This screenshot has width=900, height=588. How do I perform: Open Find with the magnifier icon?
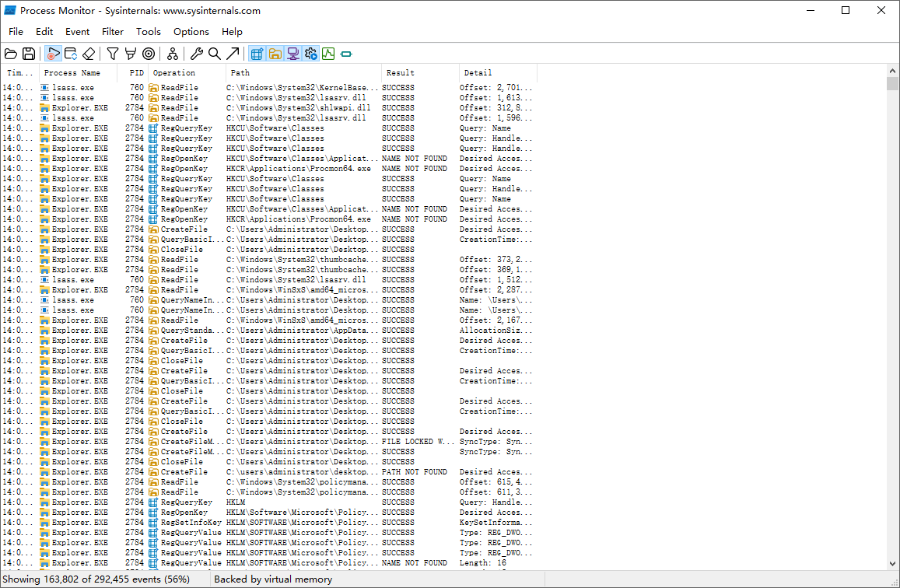point(214,54)
